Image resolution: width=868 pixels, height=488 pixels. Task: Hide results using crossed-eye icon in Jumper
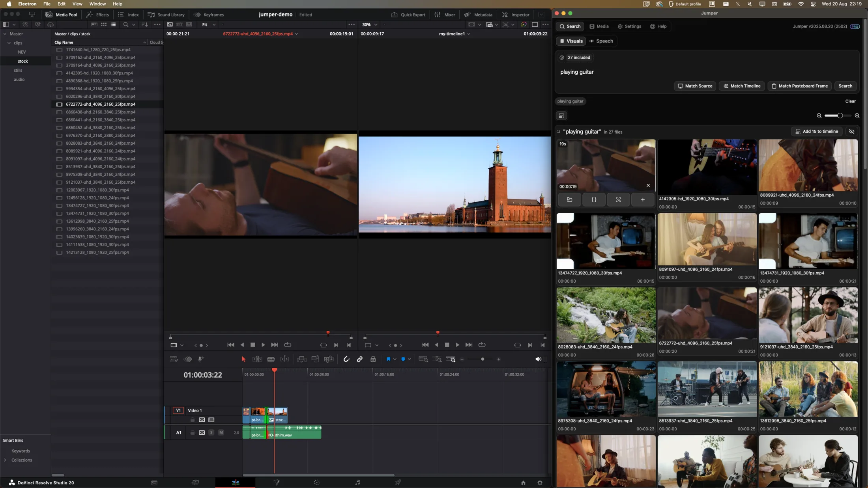pos(852,131)
